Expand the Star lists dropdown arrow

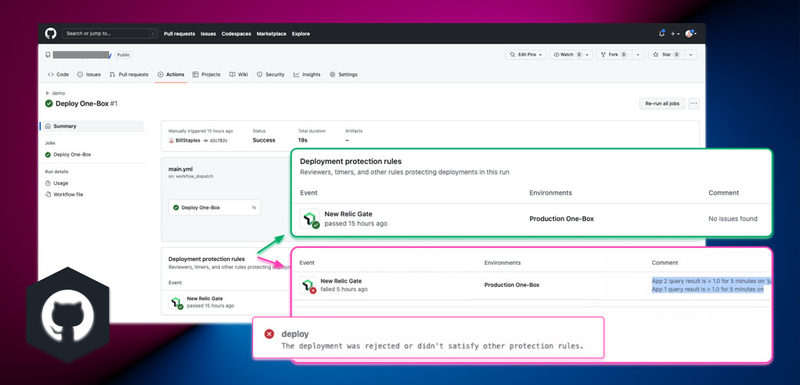click(x=691, y=55)
